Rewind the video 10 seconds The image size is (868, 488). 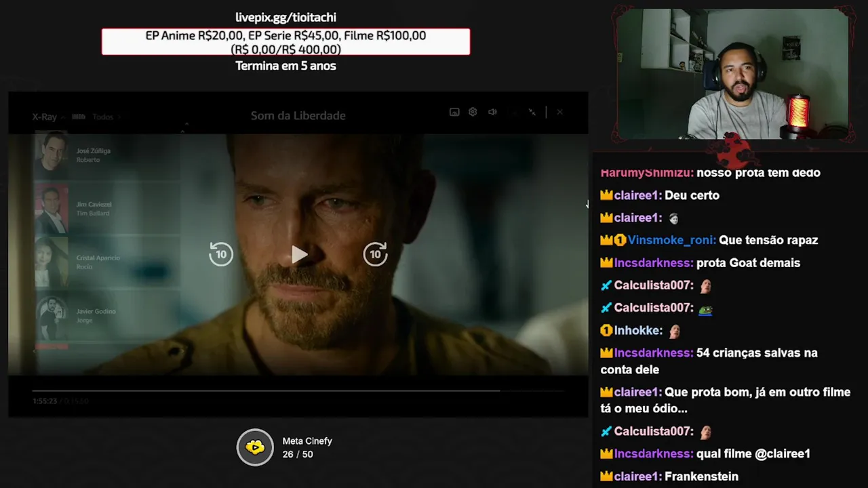pos(221,254)
